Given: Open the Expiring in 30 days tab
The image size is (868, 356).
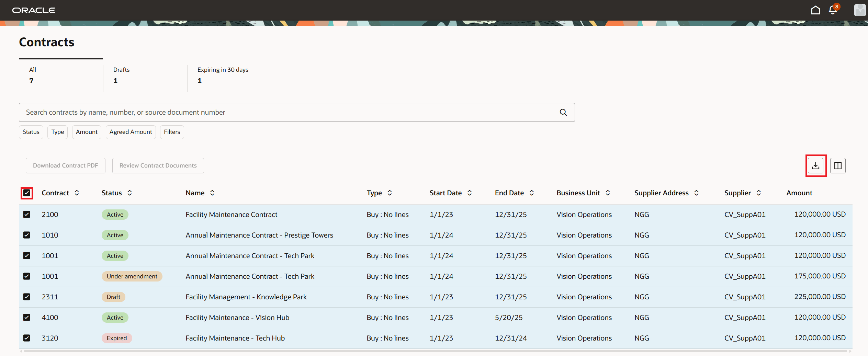Looking at the screenshot, I should 223,75.
